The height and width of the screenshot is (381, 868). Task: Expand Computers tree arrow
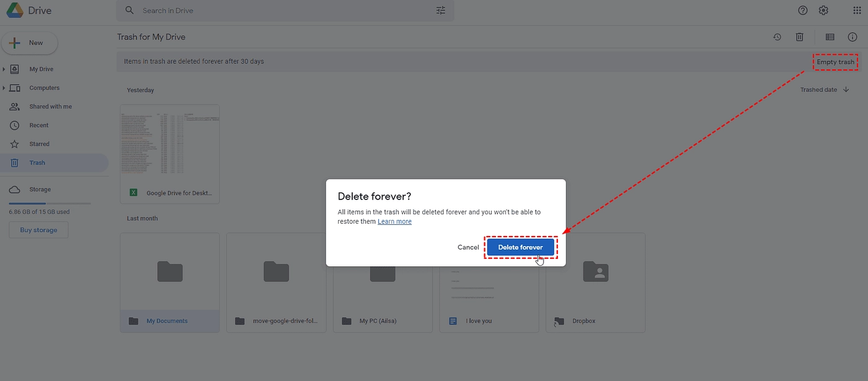click(x=4, y=88)
